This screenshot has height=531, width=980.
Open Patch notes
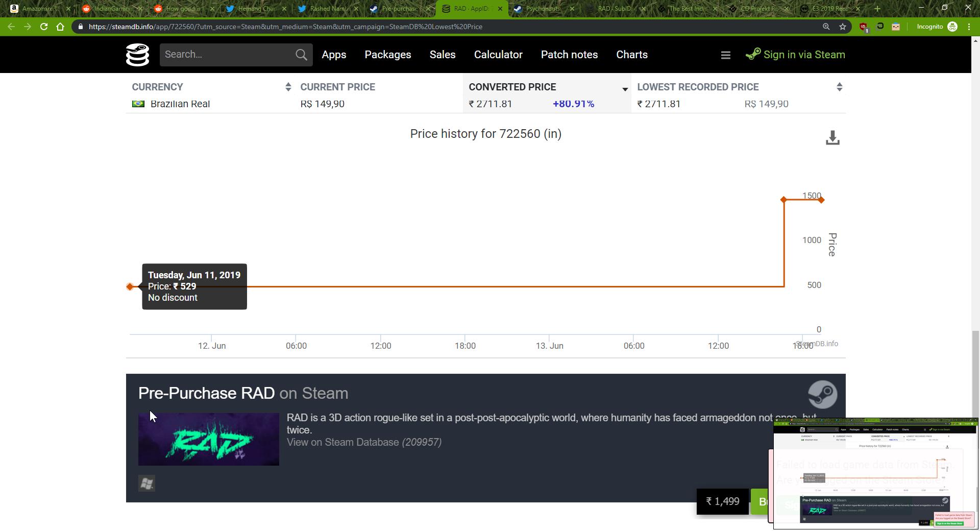click(x=569, y=55)
